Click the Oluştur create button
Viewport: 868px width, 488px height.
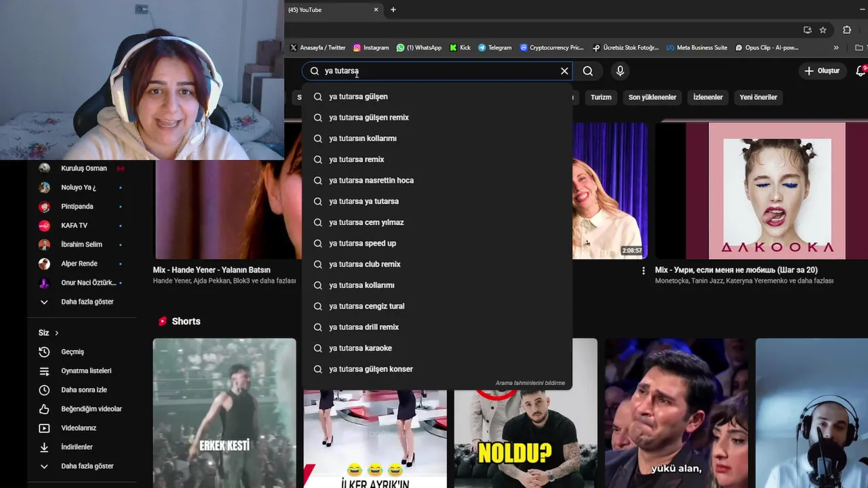coord(822,70)
